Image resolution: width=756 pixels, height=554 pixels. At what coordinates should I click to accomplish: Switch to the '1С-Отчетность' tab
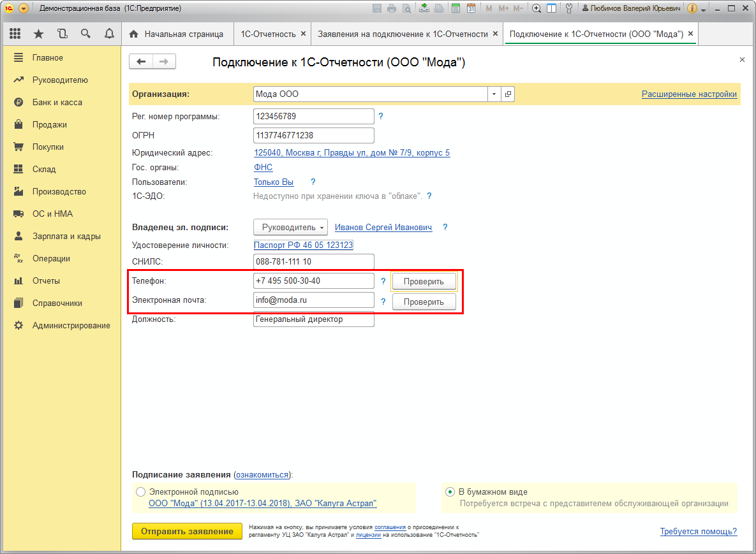(x=267, y=34)
